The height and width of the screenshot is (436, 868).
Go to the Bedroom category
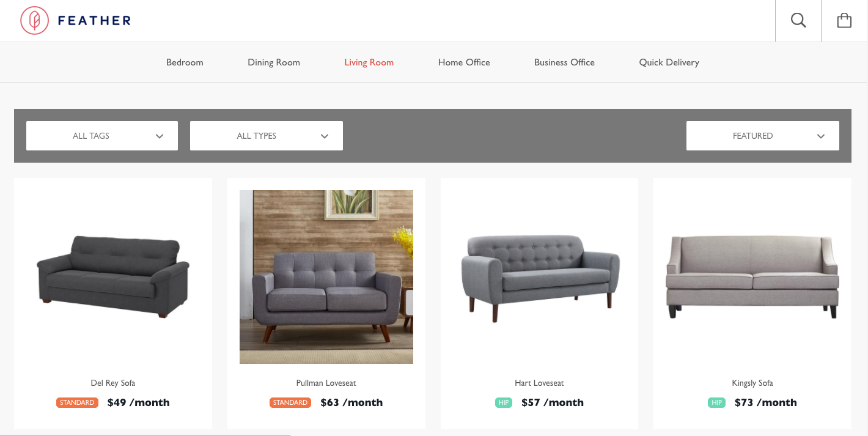185,62
